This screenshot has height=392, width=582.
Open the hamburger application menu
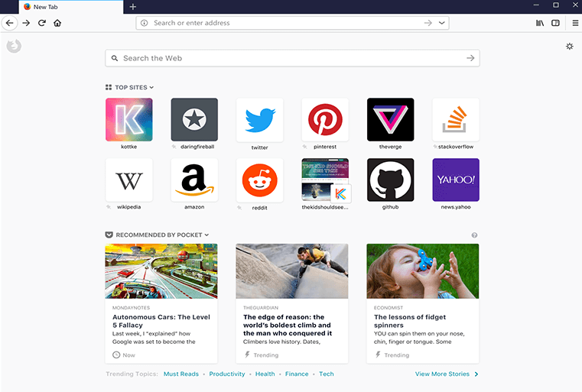[575, 23]
